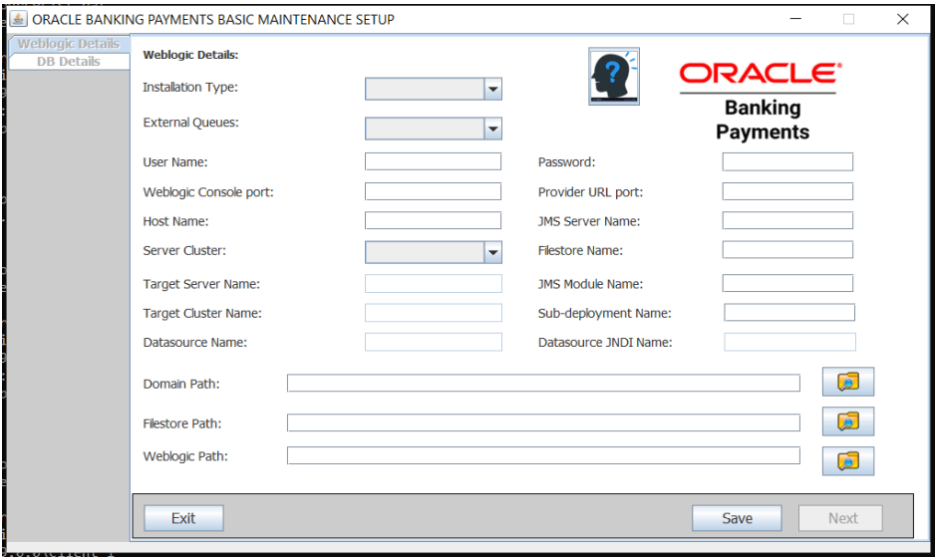
Task: Browse for Weblogic Path folder
Action: pos(847,461)
